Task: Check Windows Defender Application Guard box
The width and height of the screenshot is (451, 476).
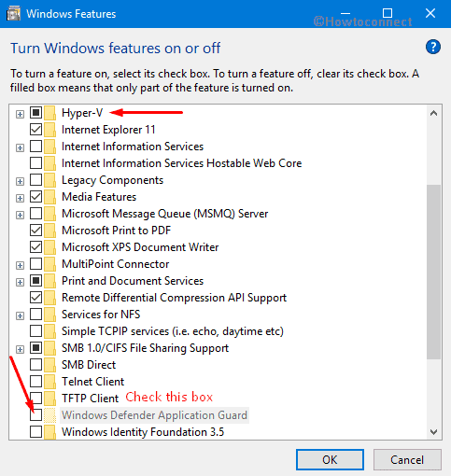Action: click(35, 414)
